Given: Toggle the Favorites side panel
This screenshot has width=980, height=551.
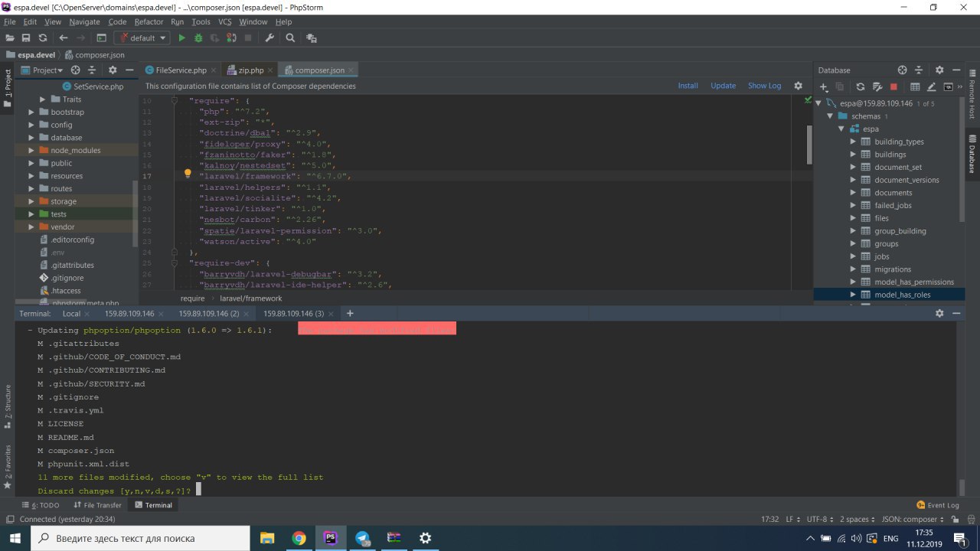Looking at the screenshot, I should [8, 465].
